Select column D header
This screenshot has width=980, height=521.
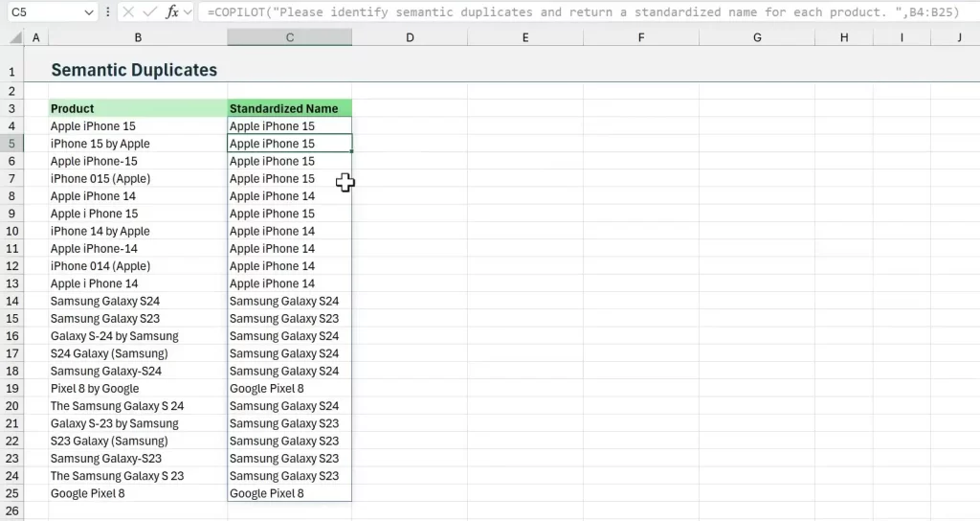(x=409, y=37)
